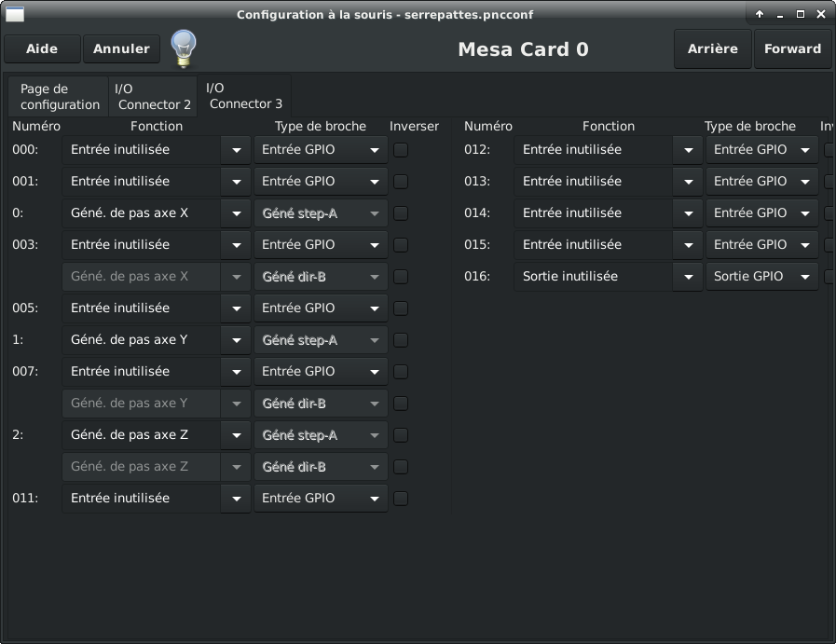
Task: Open Type de broche dropdown for pin 013
Action: 761,182
